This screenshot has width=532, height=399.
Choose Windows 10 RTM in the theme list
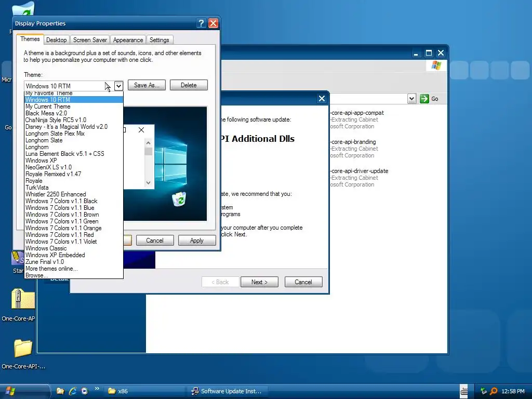[74, 100]
